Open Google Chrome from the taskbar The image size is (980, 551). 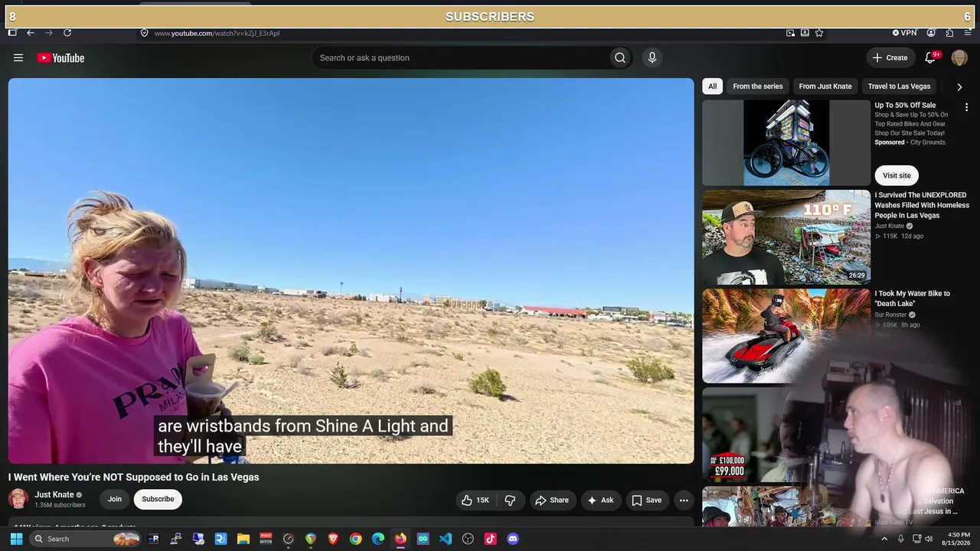tap(355, 539)
